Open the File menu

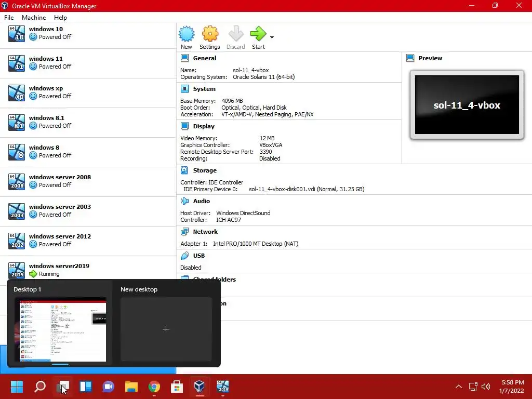tap(9, 17)
